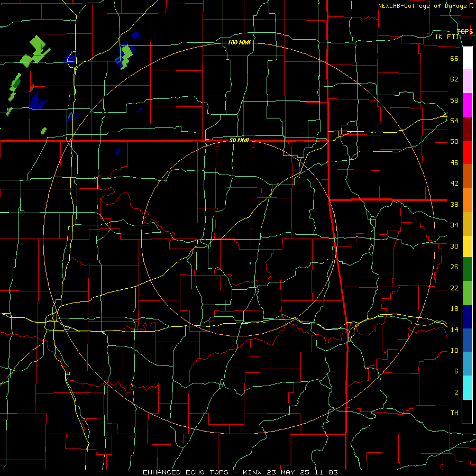Click the light pink legend swatch
The width and height of the screenshot is (476, 476).
click(467, 81)
